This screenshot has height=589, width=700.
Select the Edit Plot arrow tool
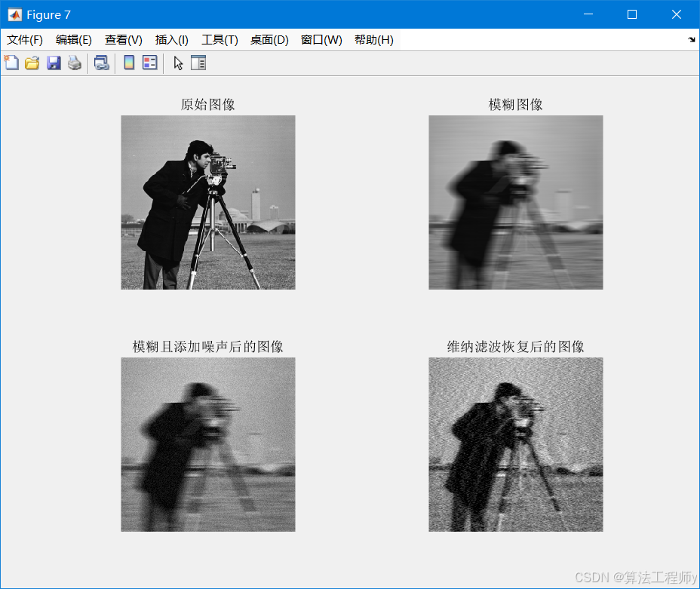[x=178, y=63]
